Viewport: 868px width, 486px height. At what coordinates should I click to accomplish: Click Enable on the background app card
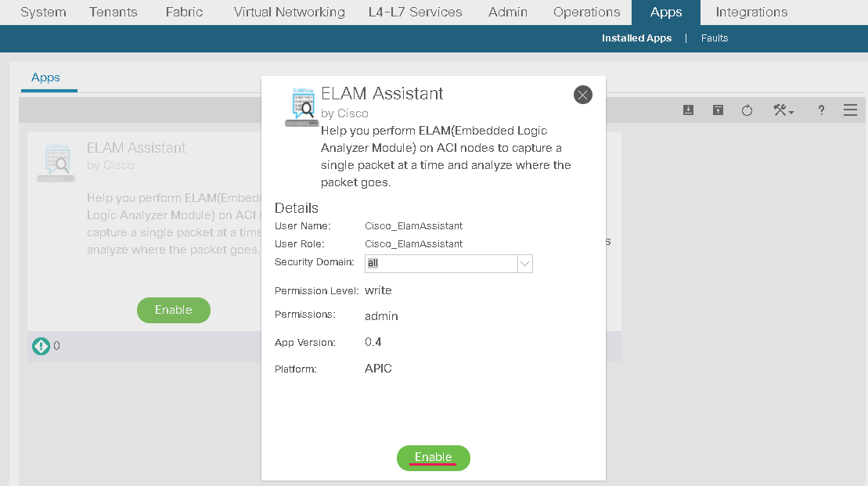[x=173, y=310]
